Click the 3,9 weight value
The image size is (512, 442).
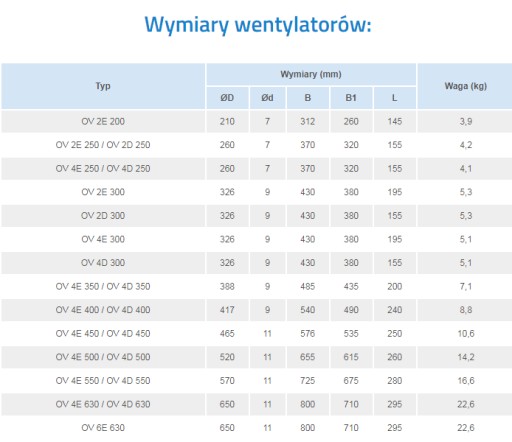[x=466, y=121]
